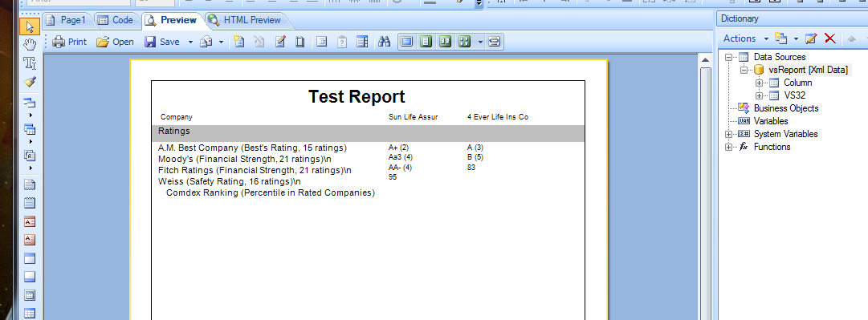Select vsReport [Xml Data] in tree
The height and width of the screenshot is (320, 868).
(809, 71)
